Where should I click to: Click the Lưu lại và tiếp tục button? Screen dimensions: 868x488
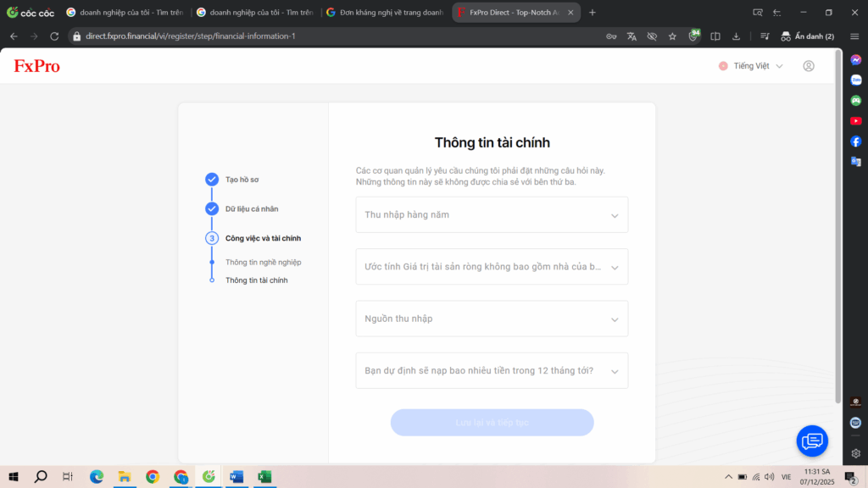tap(492, 423)
